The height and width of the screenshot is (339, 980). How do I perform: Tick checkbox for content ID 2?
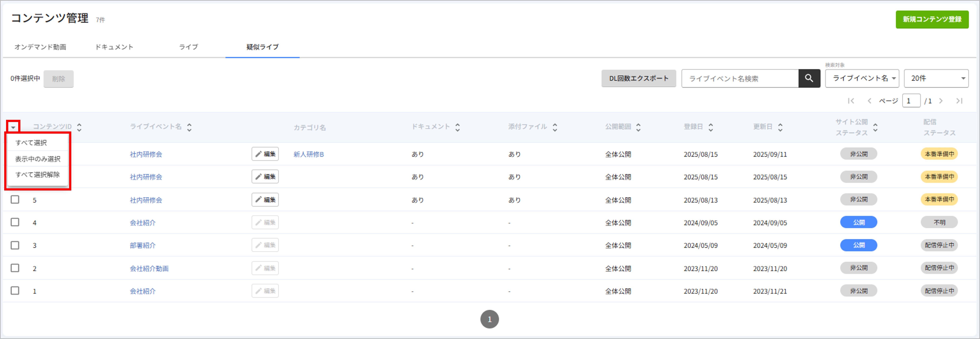(15, 268)
